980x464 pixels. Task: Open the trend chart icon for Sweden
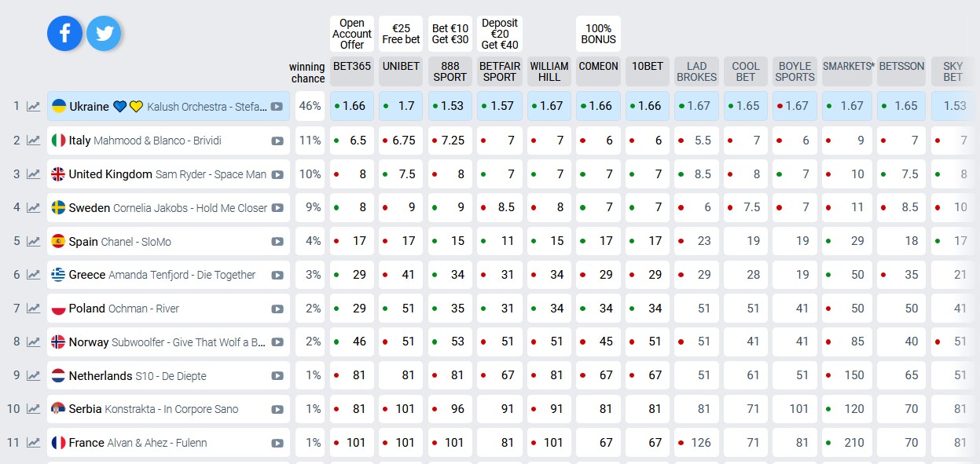[x=33, y=208]
